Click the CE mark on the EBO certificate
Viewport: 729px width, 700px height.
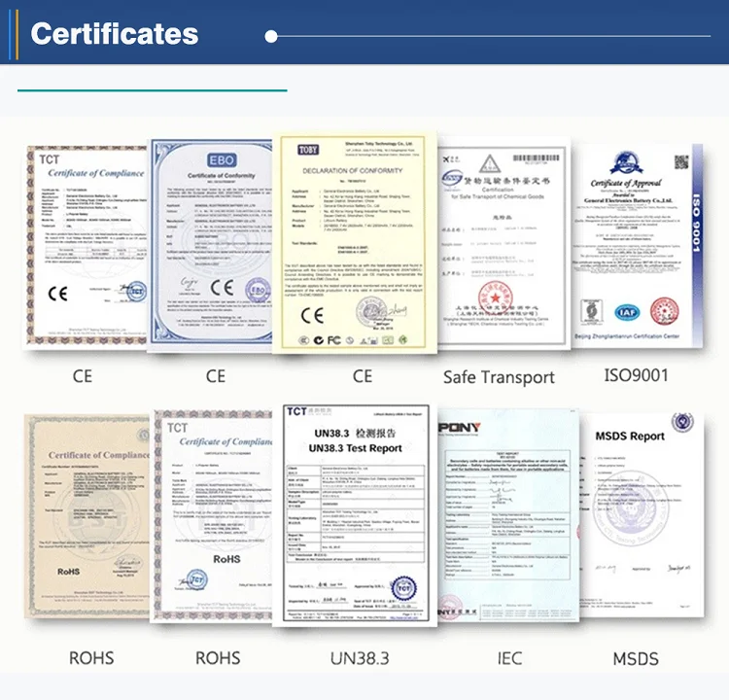pyautogui.click(x=222, y=288)
